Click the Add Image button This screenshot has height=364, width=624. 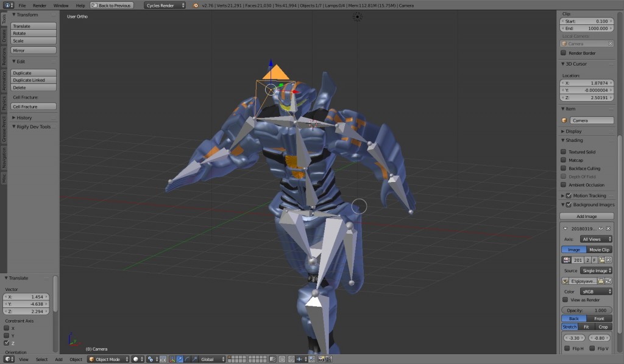tap(587, 216)
